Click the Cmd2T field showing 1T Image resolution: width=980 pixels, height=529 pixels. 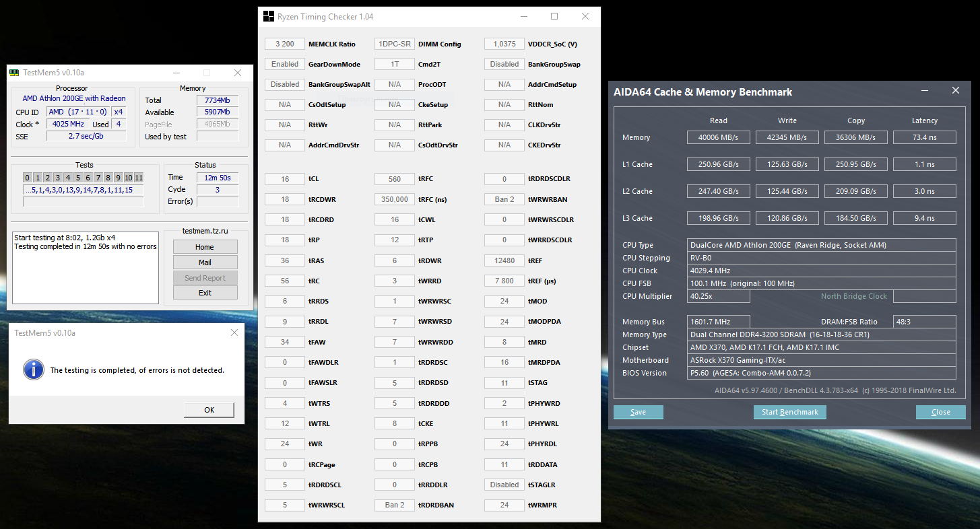pyautogui.click(x=395, y=64)
